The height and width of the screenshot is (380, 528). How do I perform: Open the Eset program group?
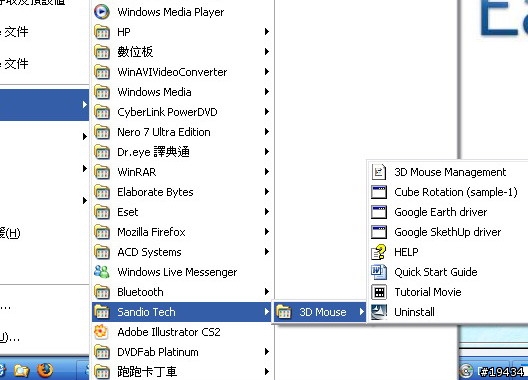pyautogui.click(x=182, y=212)
